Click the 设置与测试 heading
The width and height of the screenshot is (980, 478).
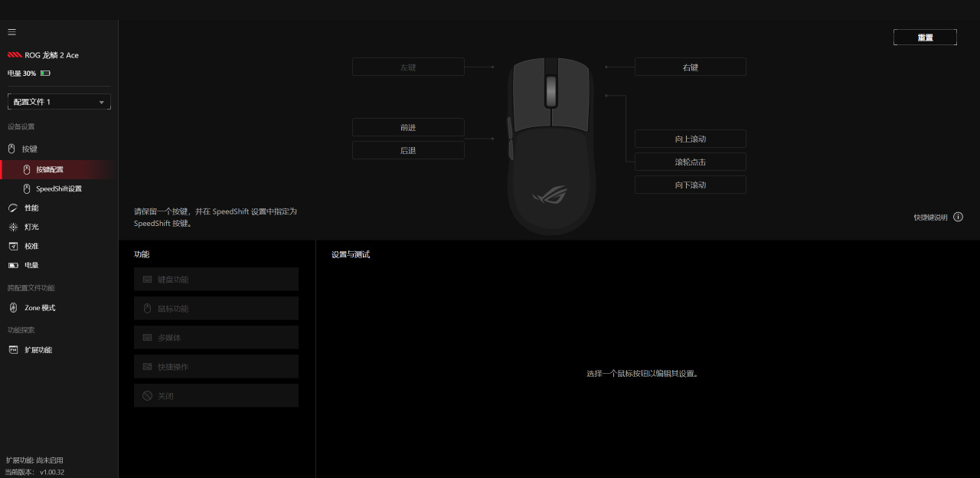pos(351,254)
